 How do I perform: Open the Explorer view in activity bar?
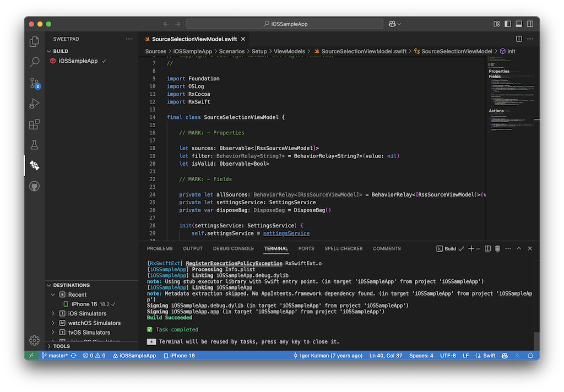click(34, 41)
